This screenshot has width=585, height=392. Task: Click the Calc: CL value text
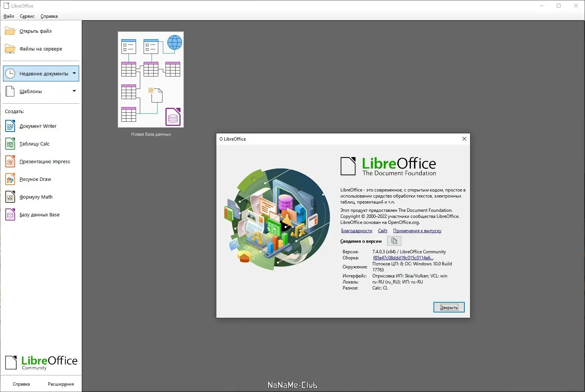click(x=380, y=288)
